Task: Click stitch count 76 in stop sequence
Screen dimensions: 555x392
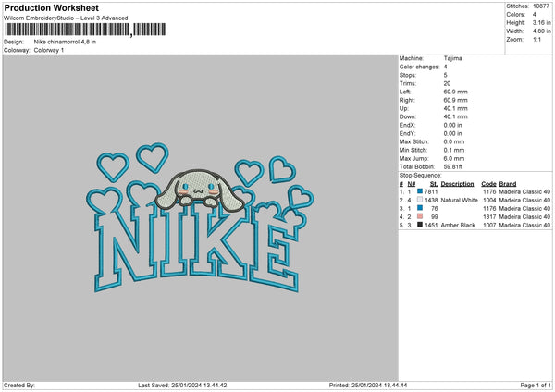Action: pos(435,208)
